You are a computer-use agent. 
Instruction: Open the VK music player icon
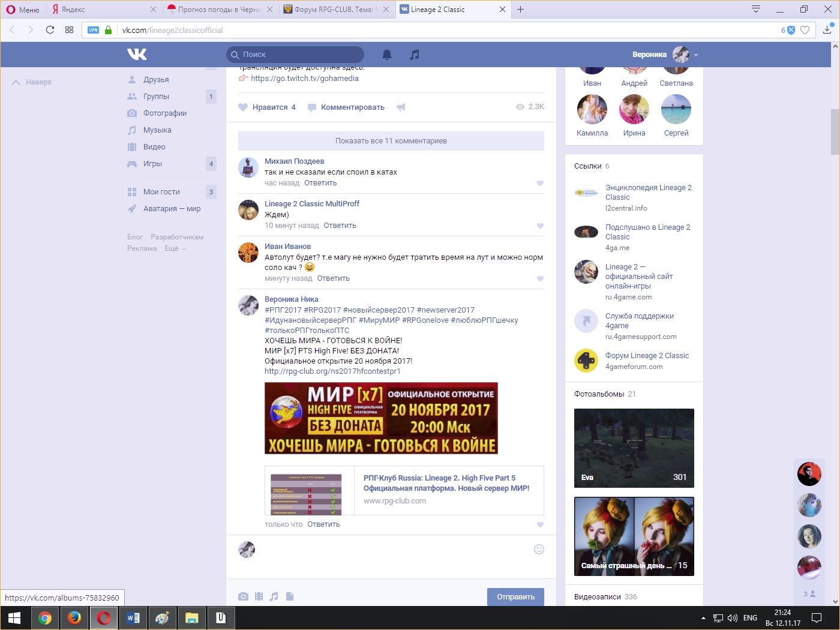[x=414, y=55]
